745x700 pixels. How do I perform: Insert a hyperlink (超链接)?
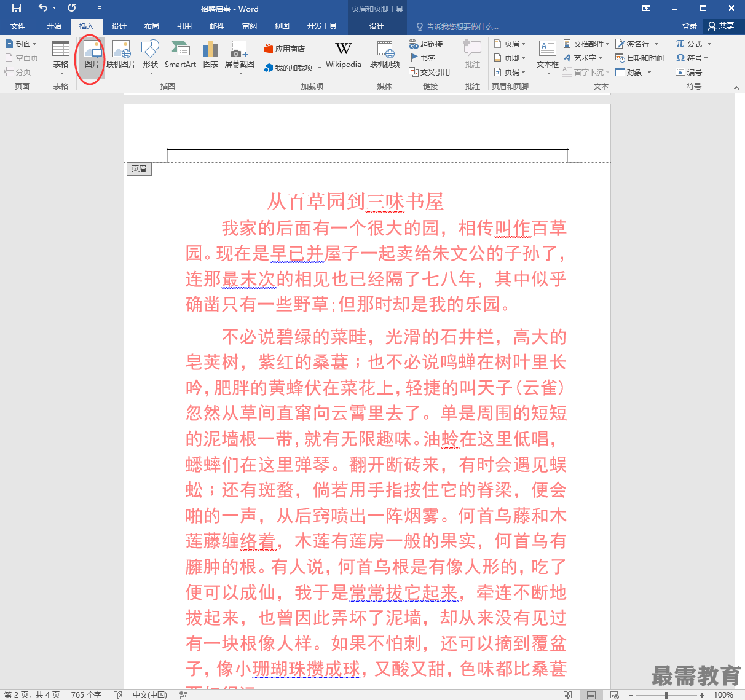[x=426, y=44]
